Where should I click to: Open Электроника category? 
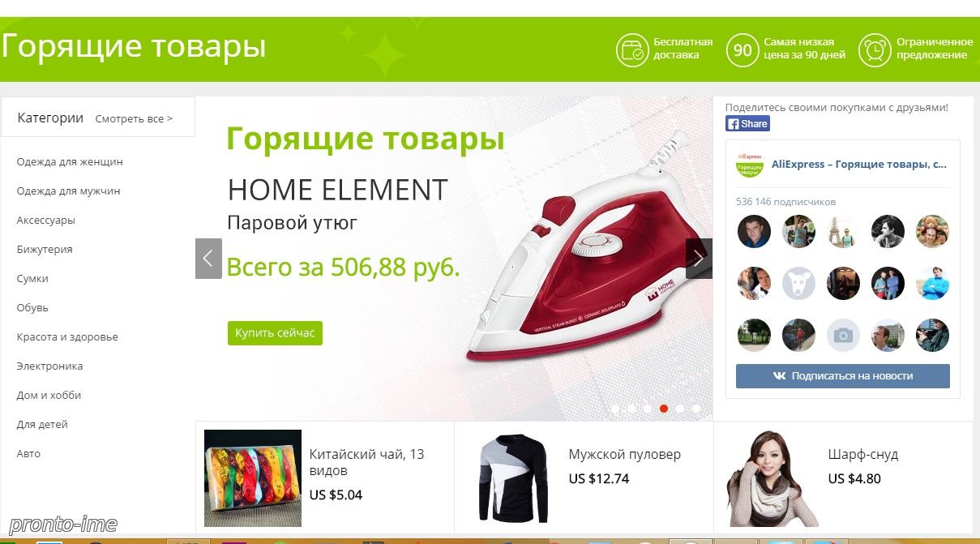click(49, 366)
